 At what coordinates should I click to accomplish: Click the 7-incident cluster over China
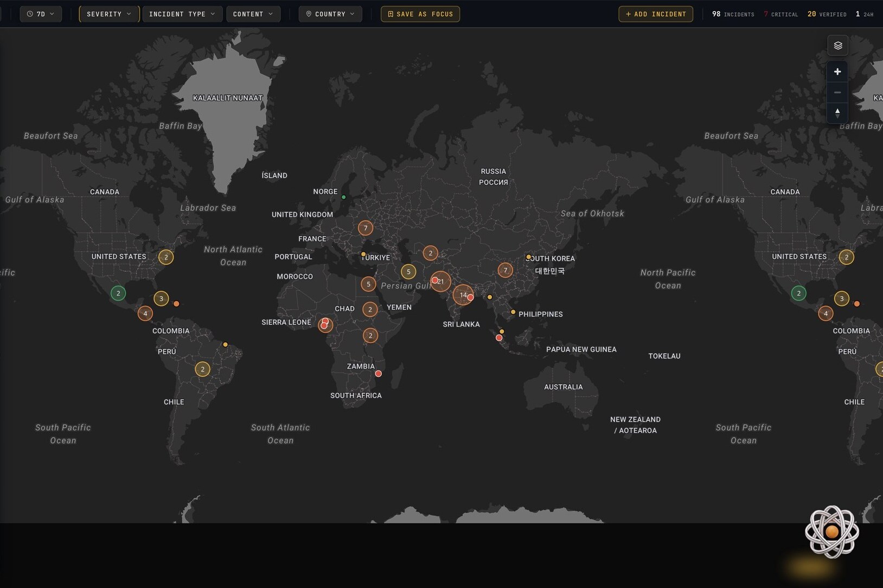point(506,270)
